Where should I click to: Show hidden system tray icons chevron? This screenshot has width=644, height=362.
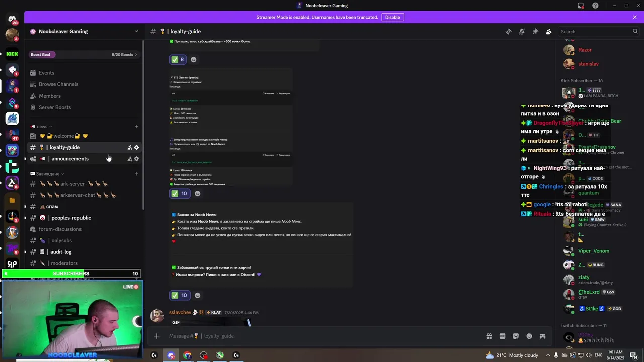click(549, 355)
